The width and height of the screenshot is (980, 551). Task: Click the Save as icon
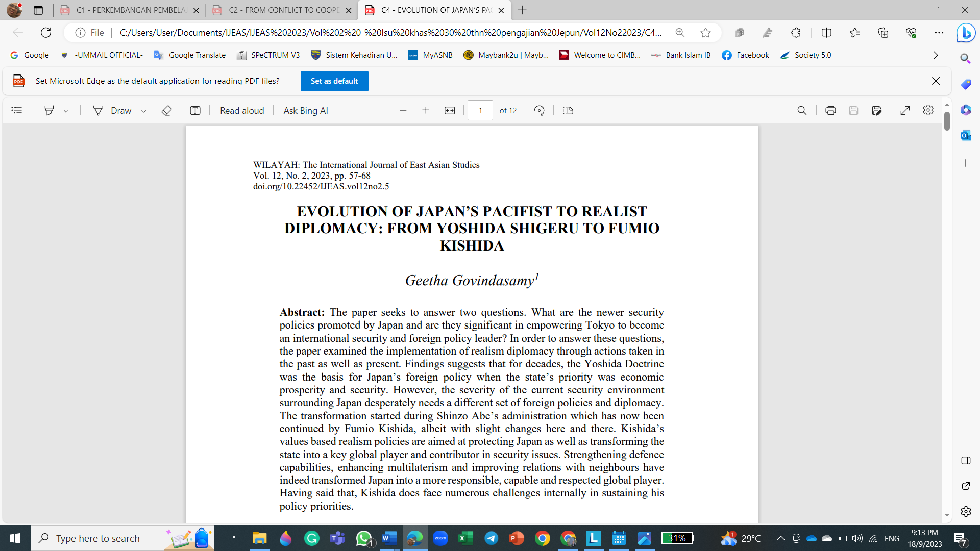coord(877,110)
